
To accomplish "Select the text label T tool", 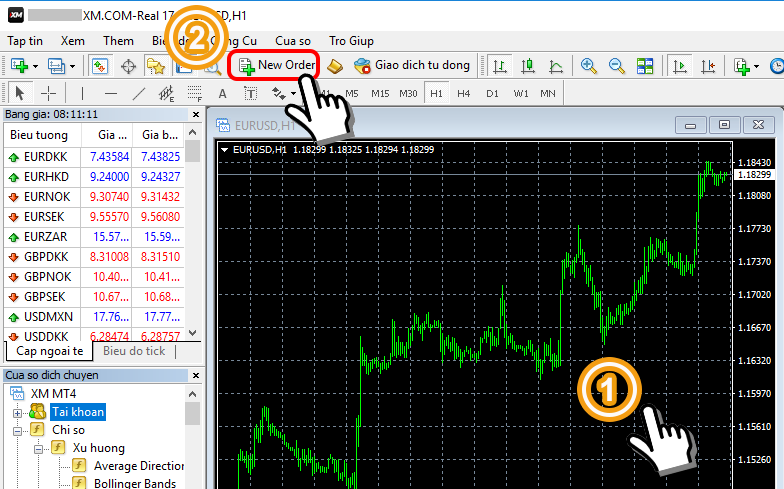I will pos(250,94).
